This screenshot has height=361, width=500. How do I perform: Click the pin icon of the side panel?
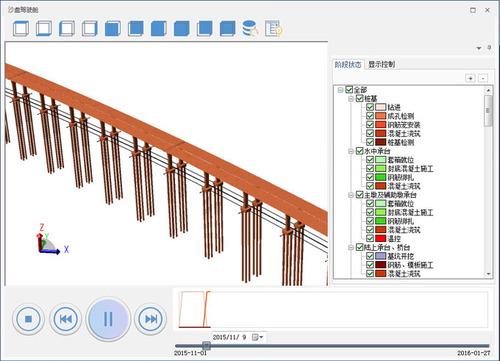click(x=489, y=48)
